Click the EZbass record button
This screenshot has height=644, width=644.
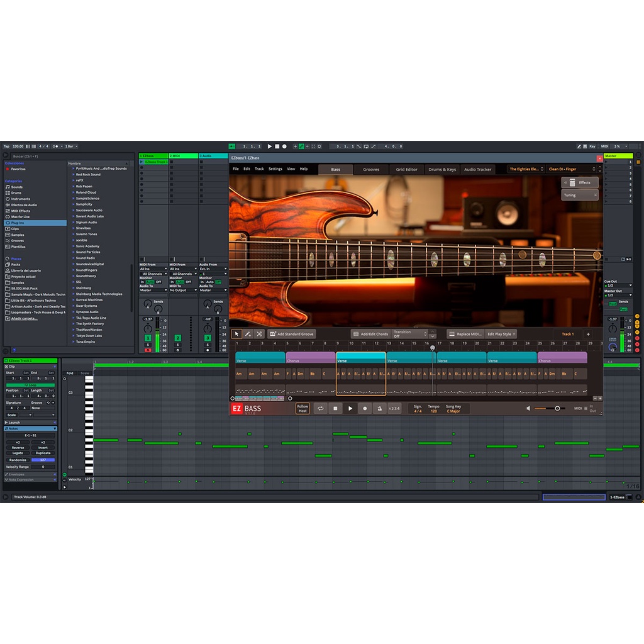(x=365, y=409)
